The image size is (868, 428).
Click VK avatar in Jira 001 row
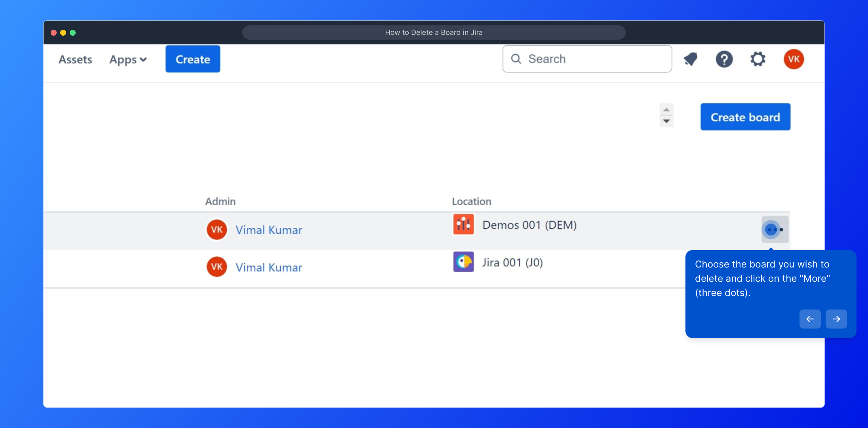217,267
